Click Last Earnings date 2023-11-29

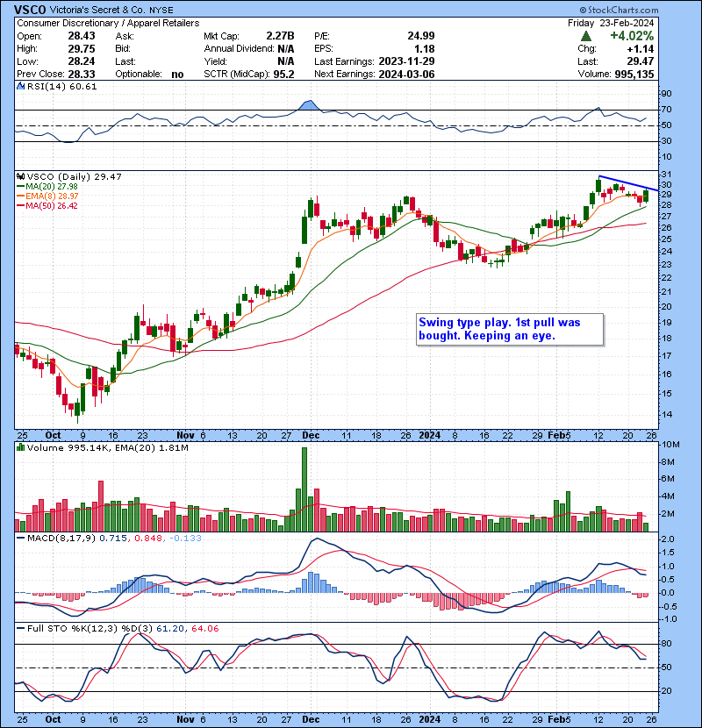point(406,61)
